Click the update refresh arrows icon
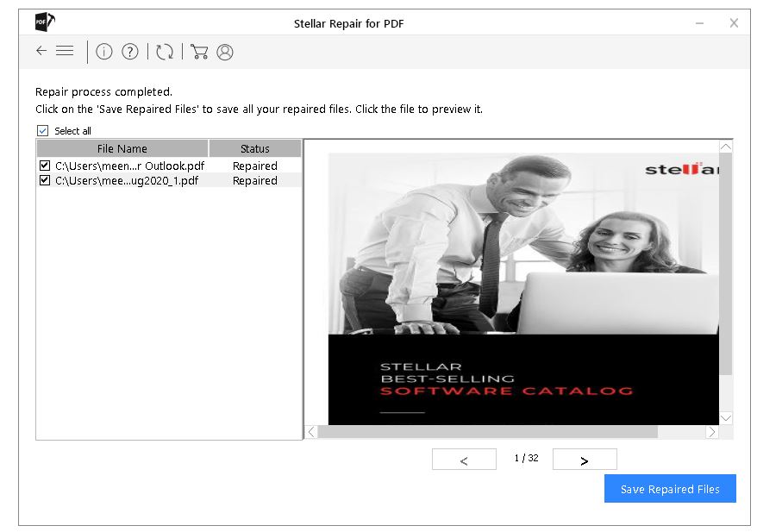This screenshot has width=757, height=532. point(165,52)
